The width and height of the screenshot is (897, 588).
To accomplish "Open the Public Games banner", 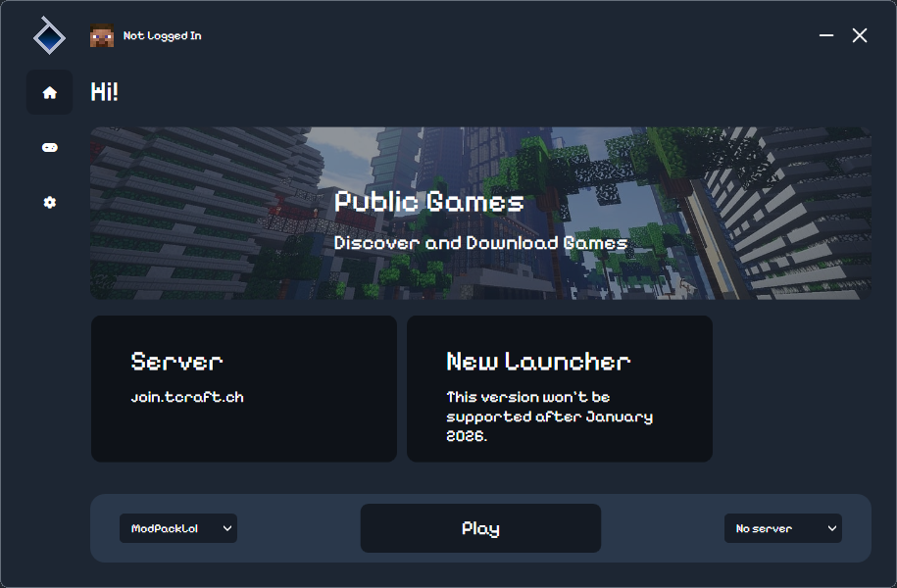I will (x=480, y=214).
